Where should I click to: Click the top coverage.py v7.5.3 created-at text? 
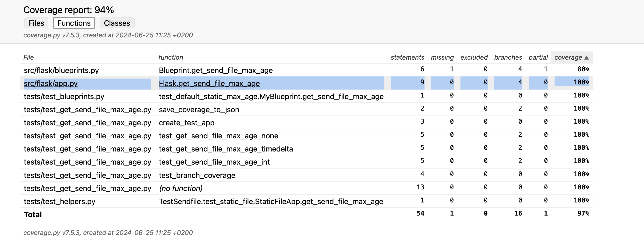(x=108, y=35)
